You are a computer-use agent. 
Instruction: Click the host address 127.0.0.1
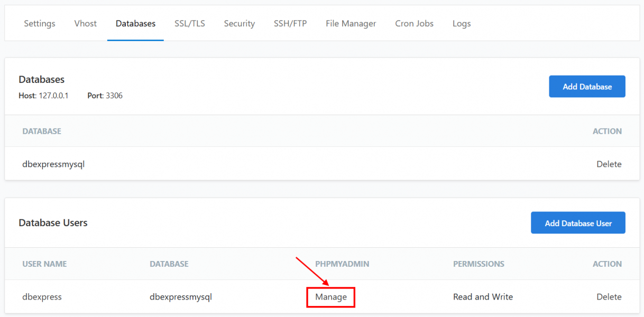pos(53,96)
